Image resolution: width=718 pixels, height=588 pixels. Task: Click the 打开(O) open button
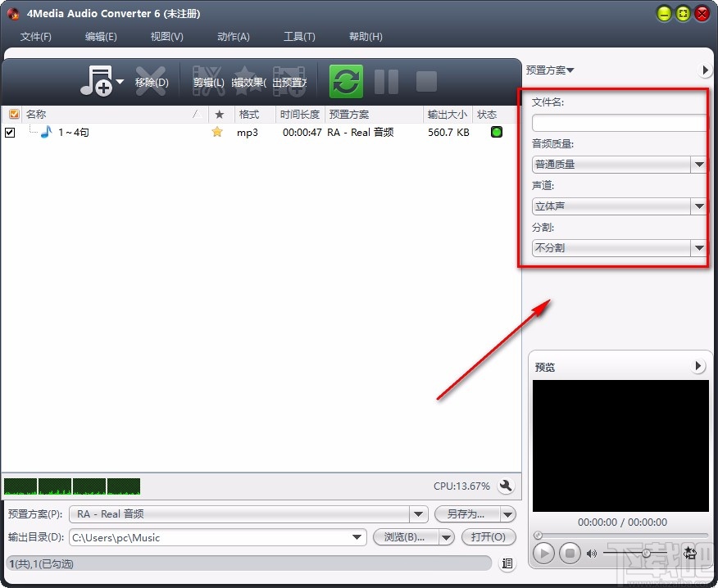[x=489, y=536]
